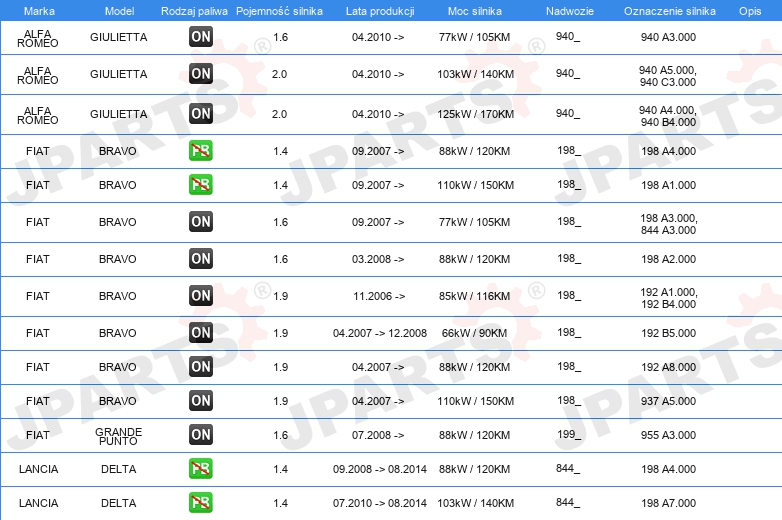Click the production date 03.2008 ->
The height and width of the screenshot is (520, 782).
click(x=378, y=259)
